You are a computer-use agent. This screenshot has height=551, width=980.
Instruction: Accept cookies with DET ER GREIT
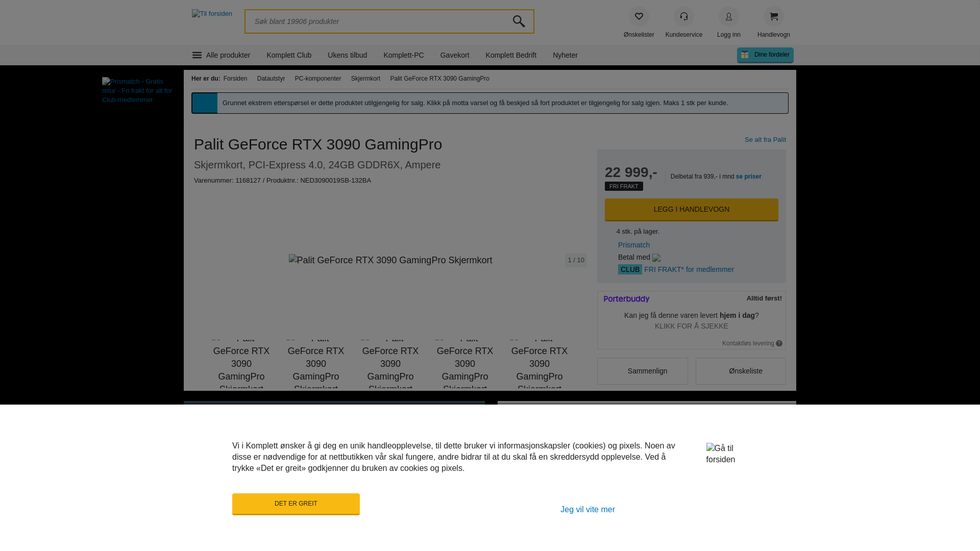tap(296, 504)
